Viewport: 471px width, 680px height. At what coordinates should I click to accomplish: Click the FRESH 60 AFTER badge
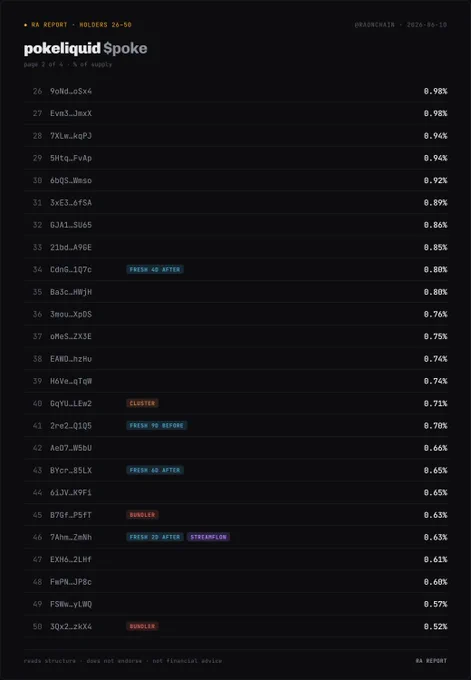155,470
